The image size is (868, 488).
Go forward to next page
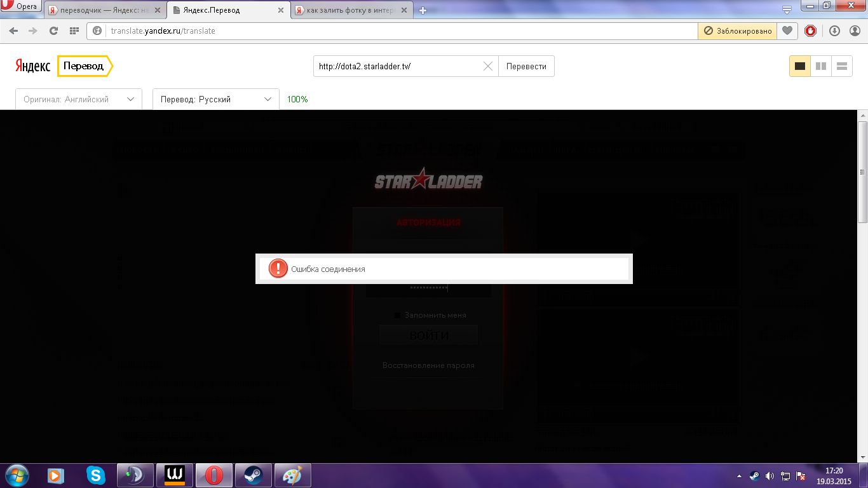[x=33, y=30]
